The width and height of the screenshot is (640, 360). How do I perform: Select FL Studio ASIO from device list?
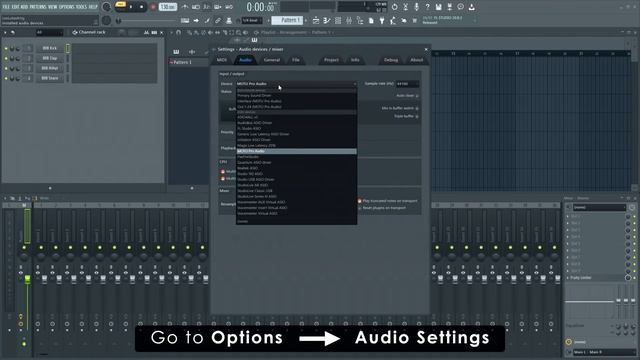pos(296,128)
